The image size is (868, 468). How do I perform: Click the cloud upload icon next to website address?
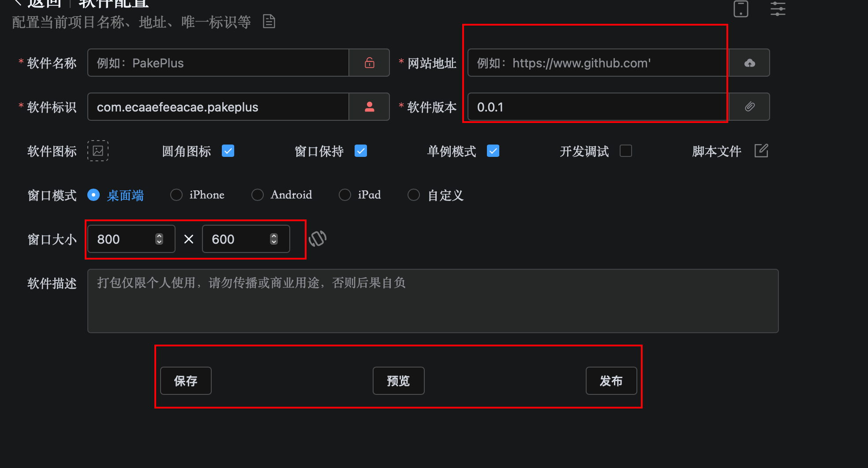pyautogui.click(x=749, y=63)
